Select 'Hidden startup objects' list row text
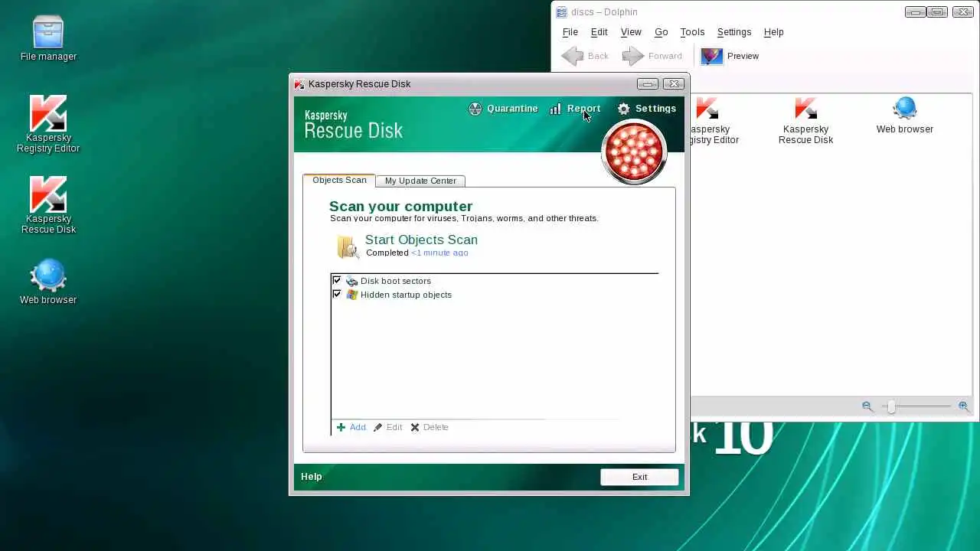The image size is (980, 551). coord(406,295)
